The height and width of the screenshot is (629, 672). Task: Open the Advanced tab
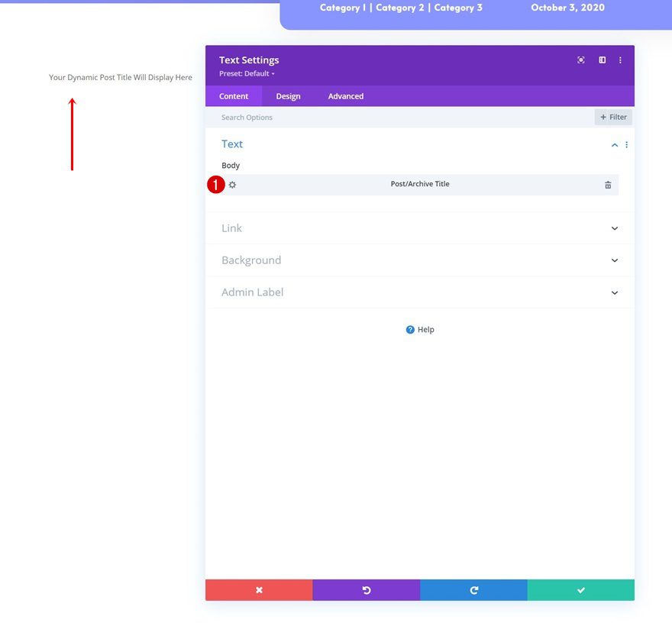click(x=344, y=96)
